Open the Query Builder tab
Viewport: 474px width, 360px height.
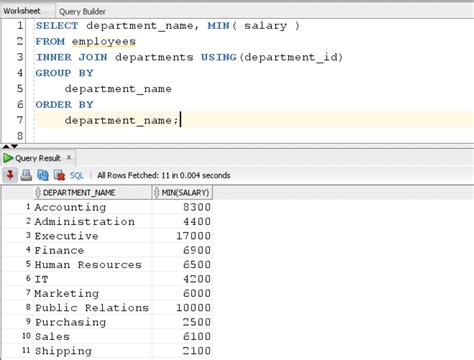pyautogui.click(x=82, y=12)
